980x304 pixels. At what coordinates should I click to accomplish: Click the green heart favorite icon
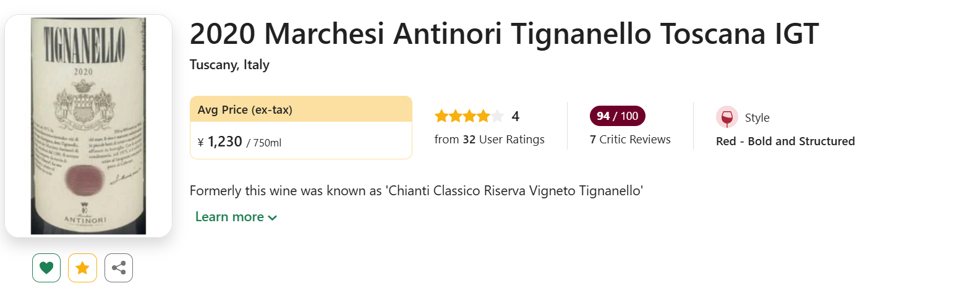point(46,268)
